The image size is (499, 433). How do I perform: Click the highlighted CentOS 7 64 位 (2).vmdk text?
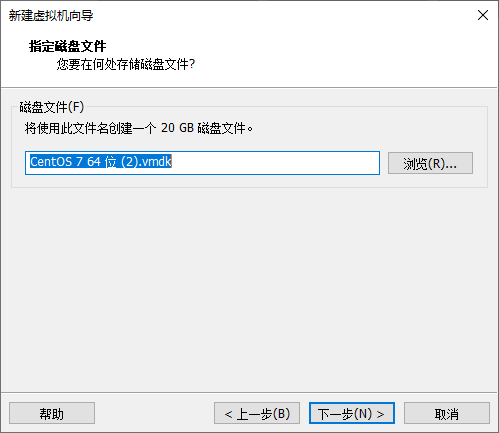[101, 162]
